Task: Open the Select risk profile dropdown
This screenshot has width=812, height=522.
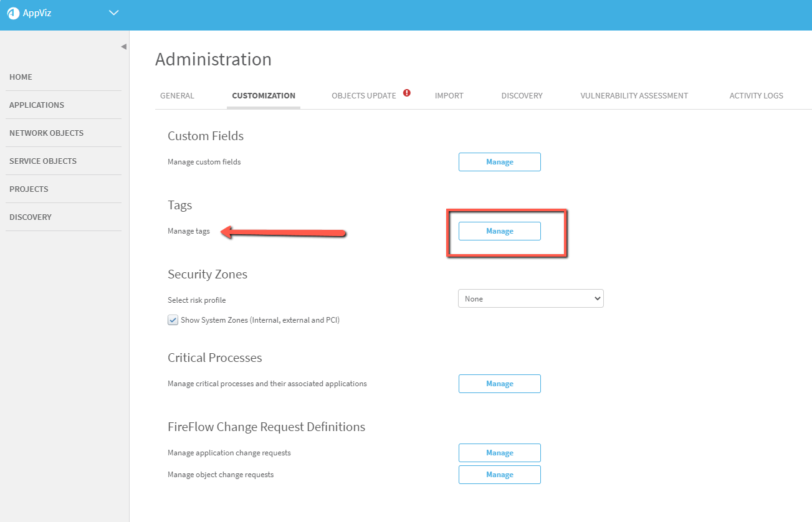Action: (x=530, y=299)
